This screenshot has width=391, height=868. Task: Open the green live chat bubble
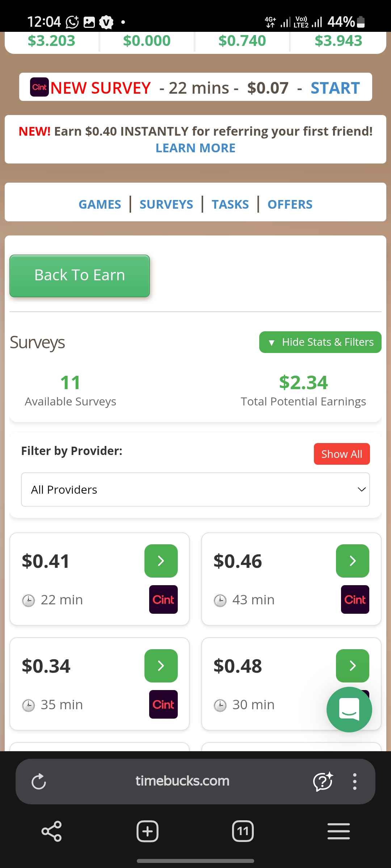coord(349,710)
